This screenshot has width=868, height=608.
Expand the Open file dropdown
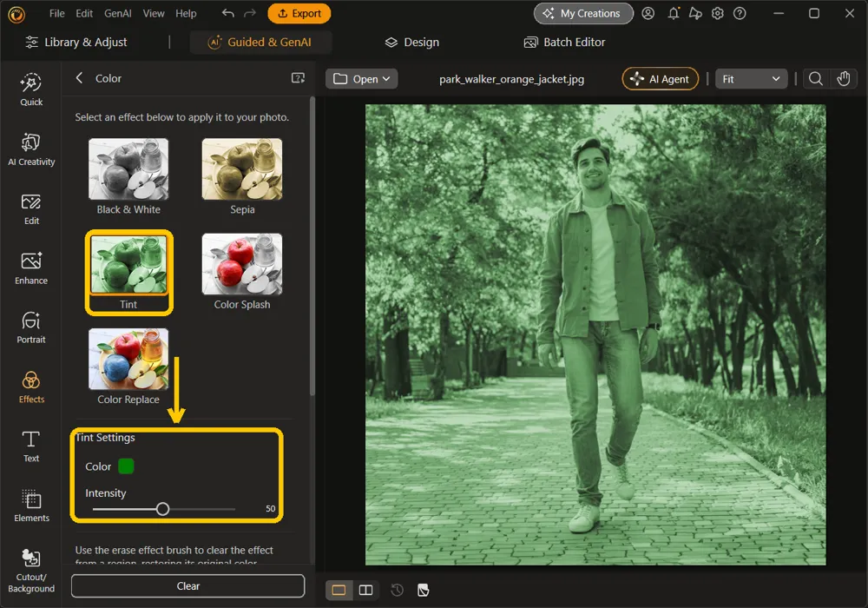pyautogui.click(x=361, y=79)
